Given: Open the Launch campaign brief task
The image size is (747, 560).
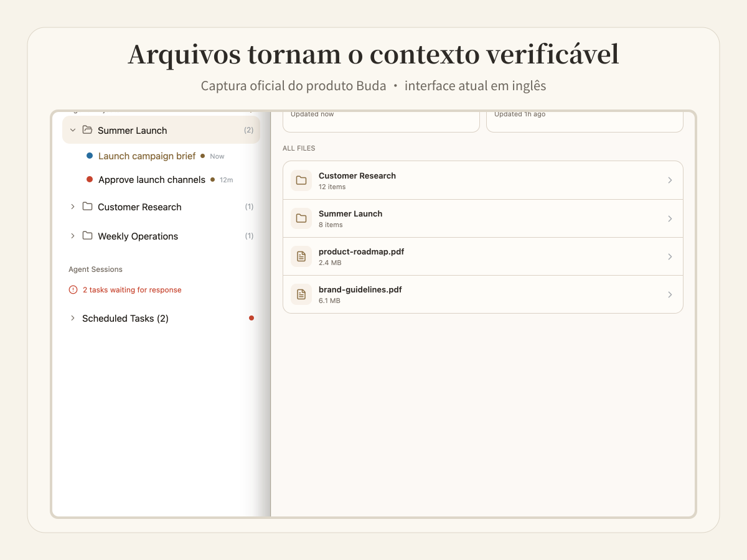Looking at the screenshot, I should pyautogui.click(x=147, y=156).
